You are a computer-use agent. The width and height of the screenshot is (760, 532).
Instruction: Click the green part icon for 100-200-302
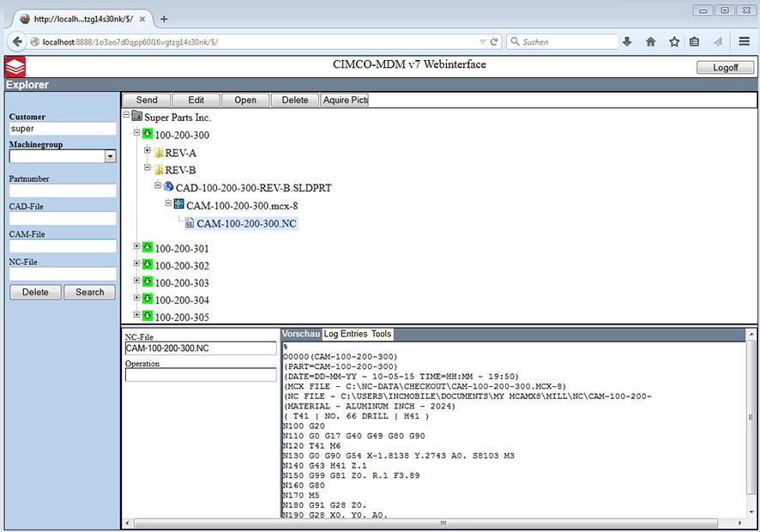coord(148,263)
